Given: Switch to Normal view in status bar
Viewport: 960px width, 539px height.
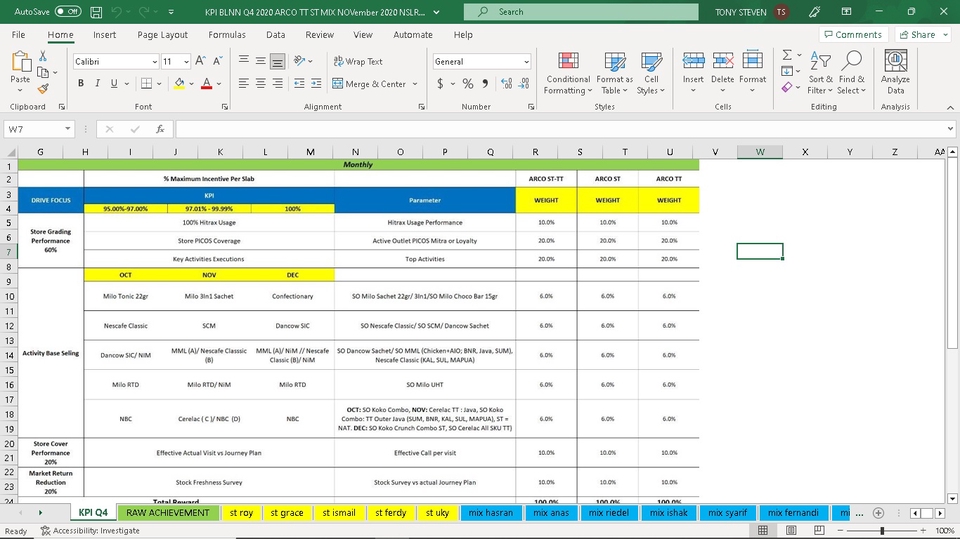Looking at the screenshot, I should pyautogui.click(x=763, y=530).
